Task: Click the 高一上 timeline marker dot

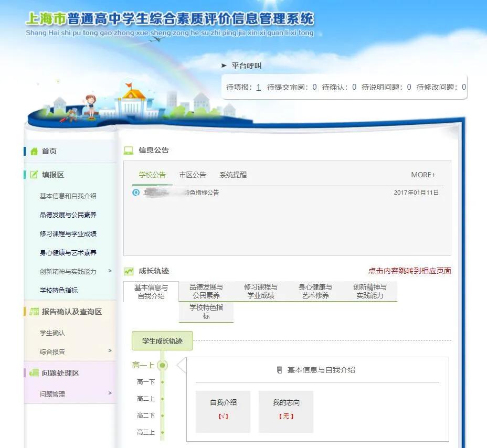Action: [162, 365]
